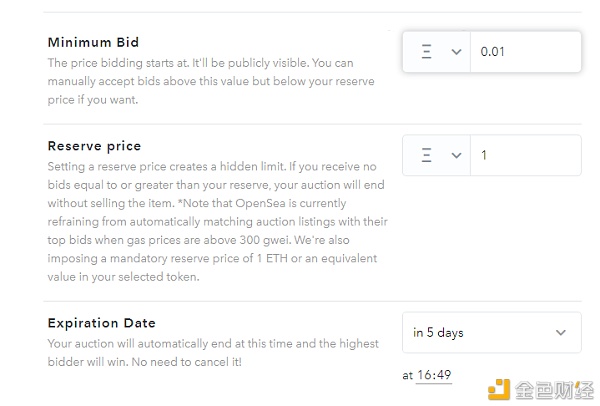Click the Expiration Date heading

pos(102,323)
